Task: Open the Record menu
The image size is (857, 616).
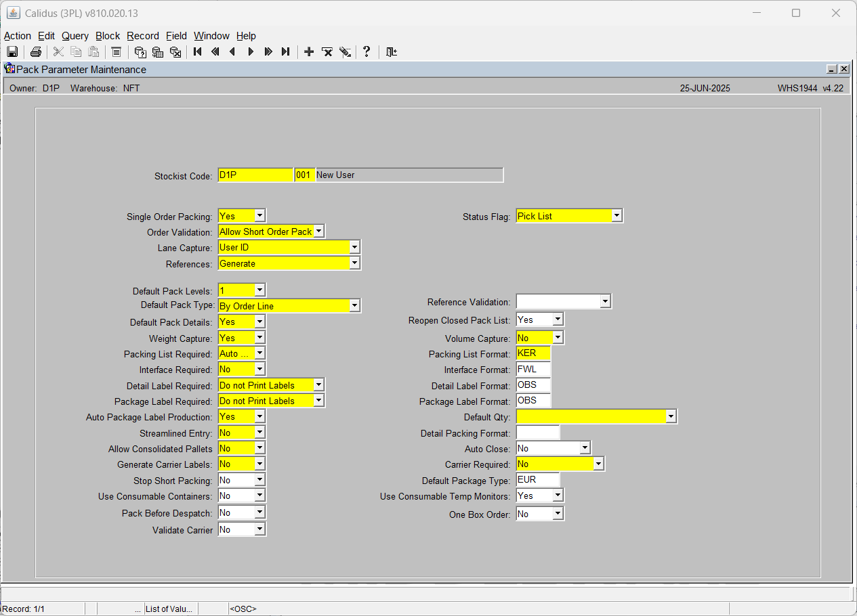Action: click(x=143, y=36)
